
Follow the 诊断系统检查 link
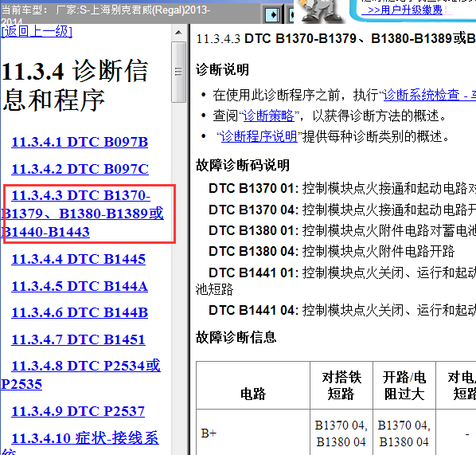click(x=430, y=95)
